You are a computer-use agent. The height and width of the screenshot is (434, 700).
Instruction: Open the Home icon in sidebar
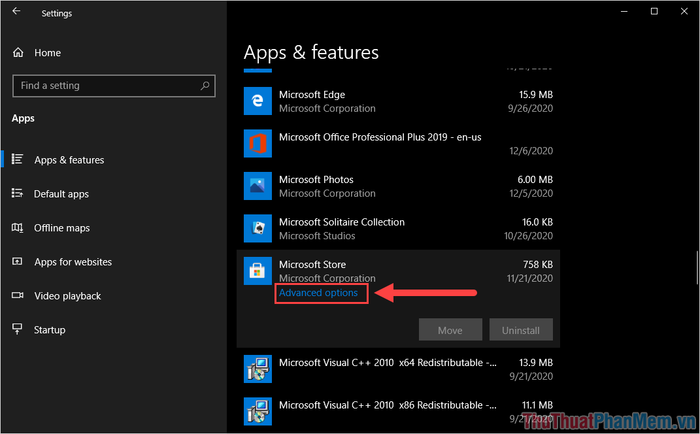18,53
